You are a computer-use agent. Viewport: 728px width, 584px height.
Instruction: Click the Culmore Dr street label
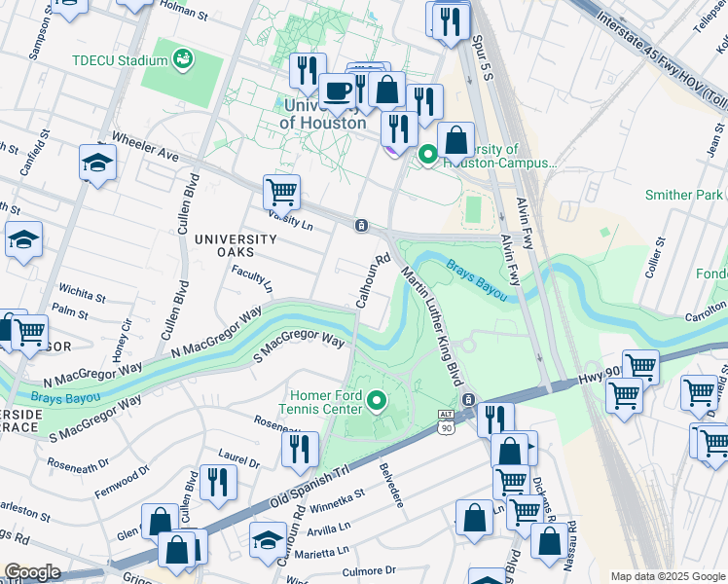[x=369, y=570]
